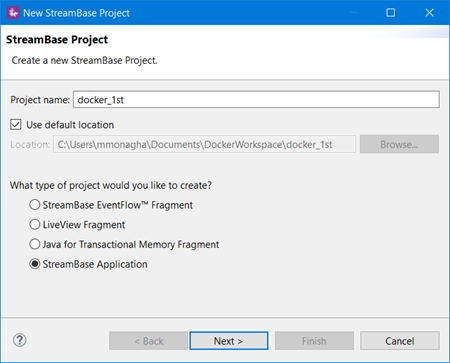450x363 pixels.
Task: Minimize the wizard dialog window
Action: tap(352, 13)
